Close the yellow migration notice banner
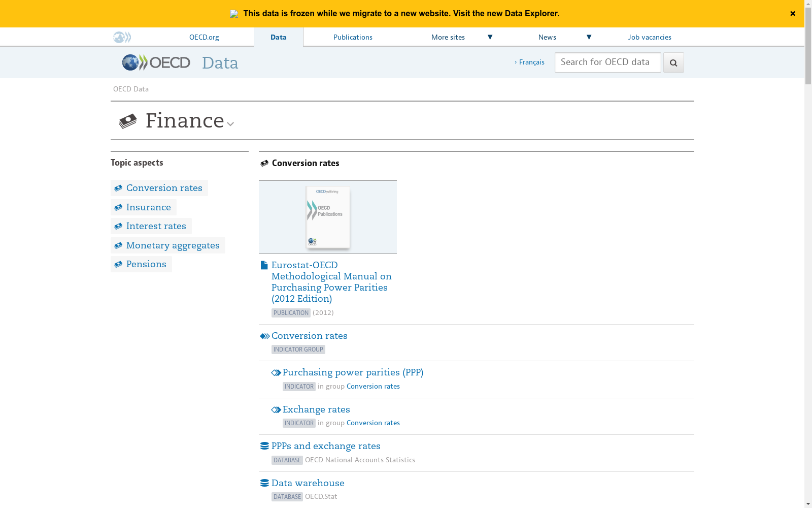 tap(792, 14)
